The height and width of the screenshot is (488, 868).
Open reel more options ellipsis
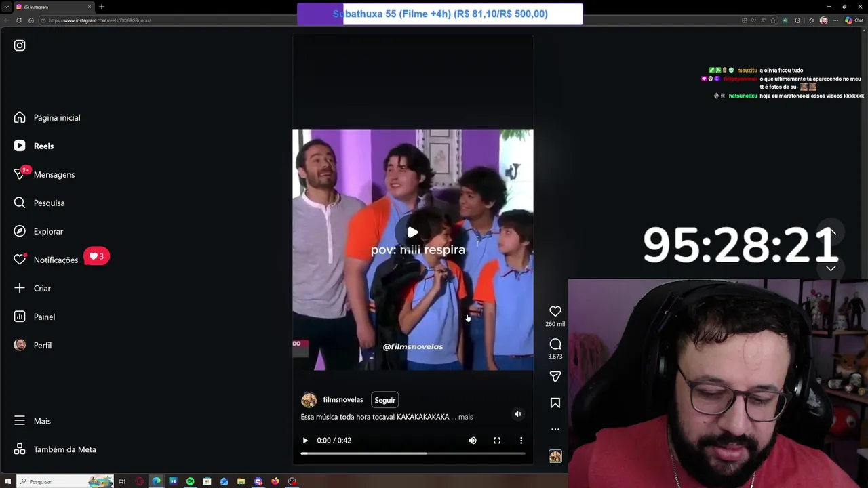tap(555, 429)
